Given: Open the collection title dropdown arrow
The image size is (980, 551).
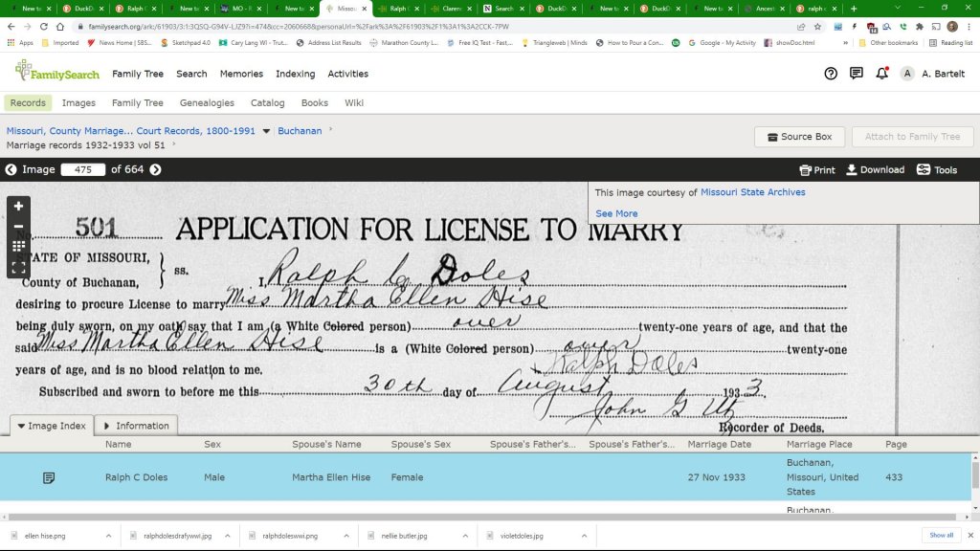Looking at the screenshot, I should tap(266, 131).
